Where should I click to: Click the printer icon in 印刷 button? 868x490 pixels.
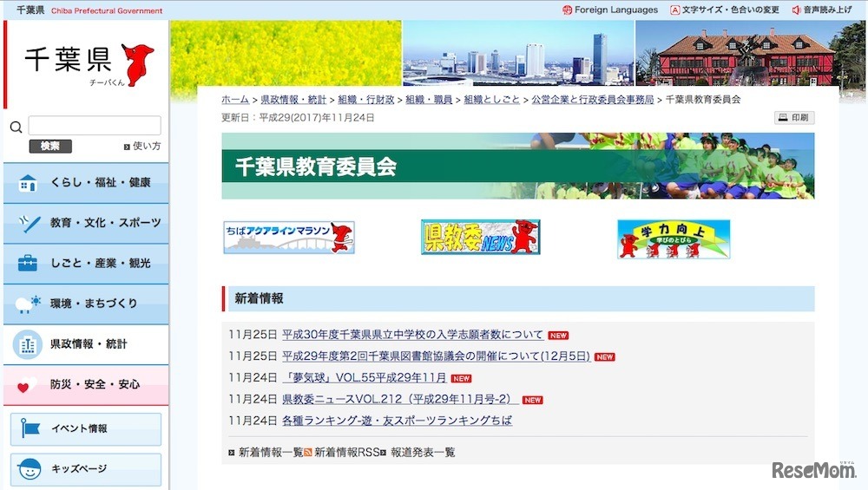tap(783, 117)
